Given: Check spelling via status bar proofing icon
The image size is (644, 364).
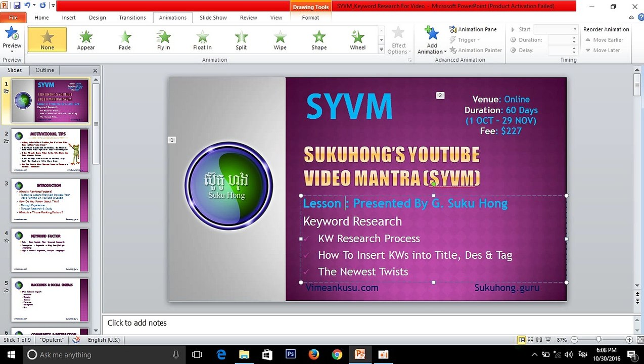Looking at the screenshot, I should [76, 340].
